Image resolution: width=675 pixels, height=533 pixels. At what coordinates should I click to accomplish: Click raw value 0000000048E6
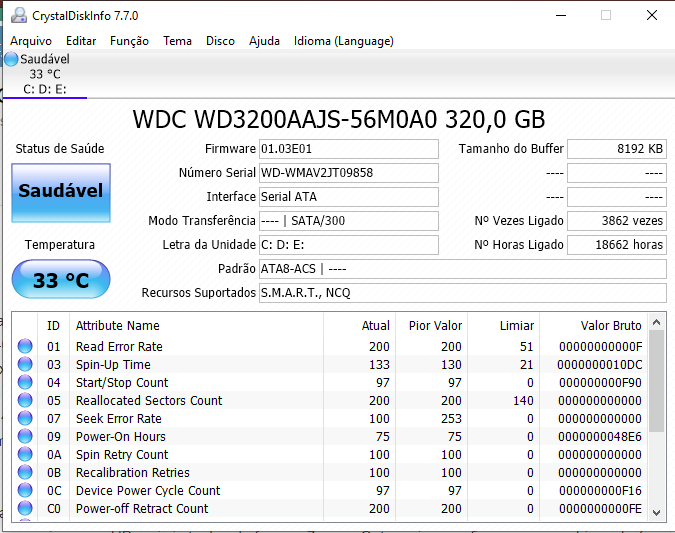pos(600,437)
